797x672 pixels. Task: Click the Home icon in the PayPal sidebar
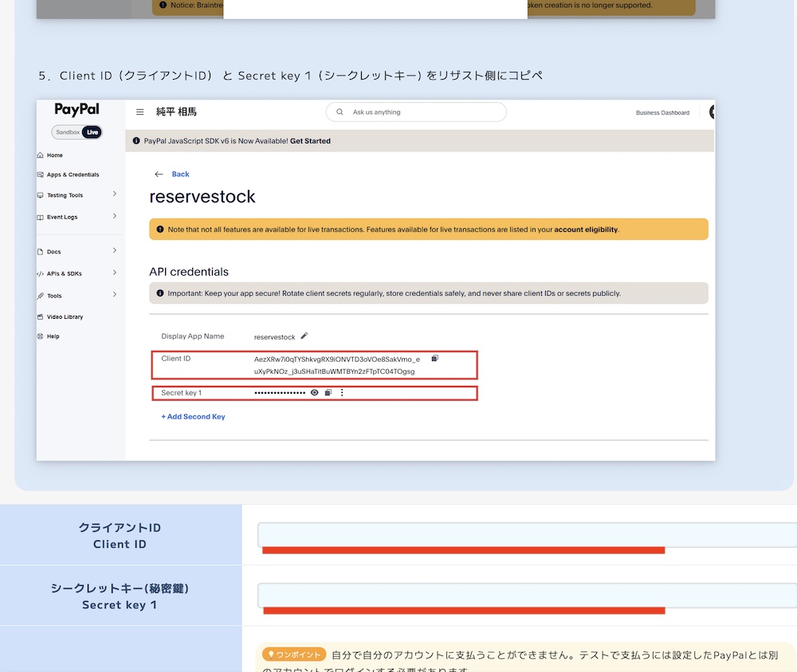pyautogui.click(x=41, y=155)
